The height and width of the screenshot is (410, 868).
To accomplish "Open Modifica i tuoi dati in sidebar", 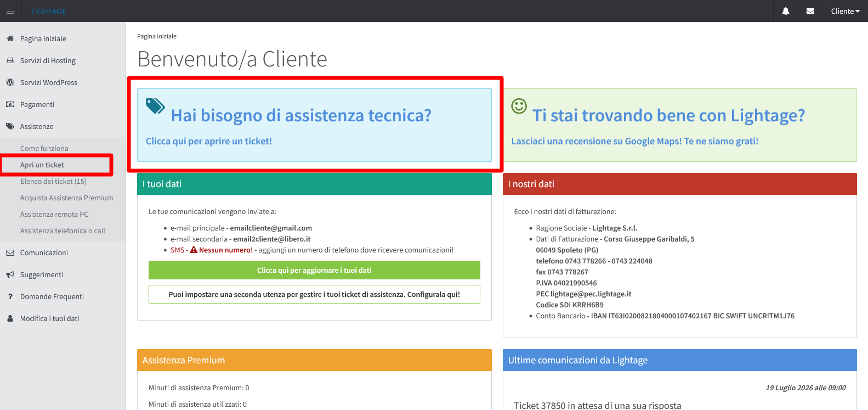I will (x=50, y=318).
